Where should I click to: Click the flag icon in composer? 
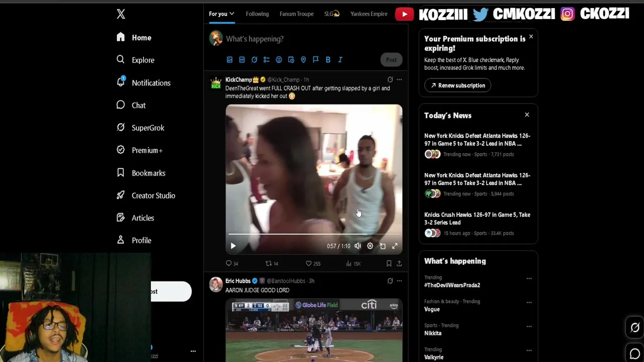pyautogui.click(x=315, y=60)
